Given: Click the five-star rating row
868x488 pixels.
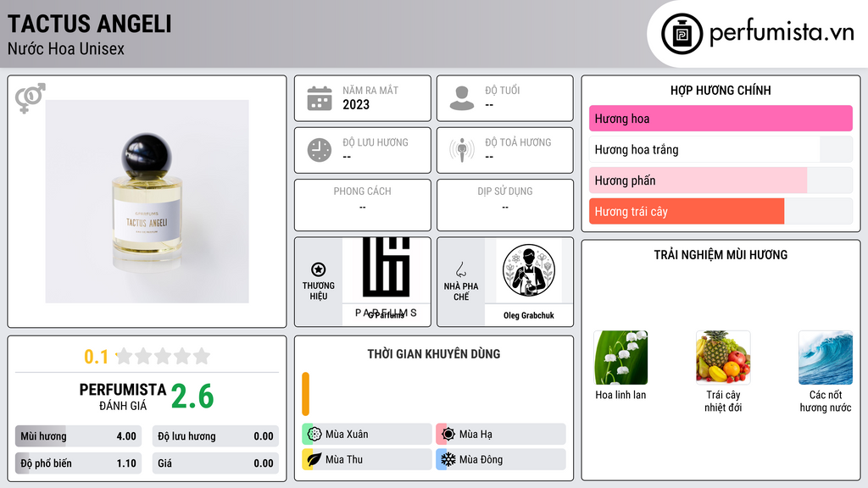Looking at the screenshot, I should (163, 356).
